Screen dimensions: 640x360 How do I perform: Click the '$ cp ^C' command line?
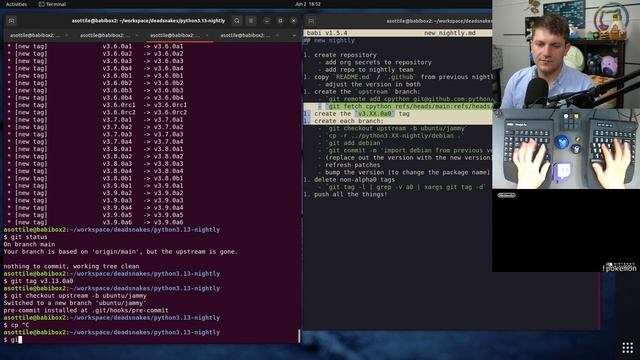click(x=16, y=325)
